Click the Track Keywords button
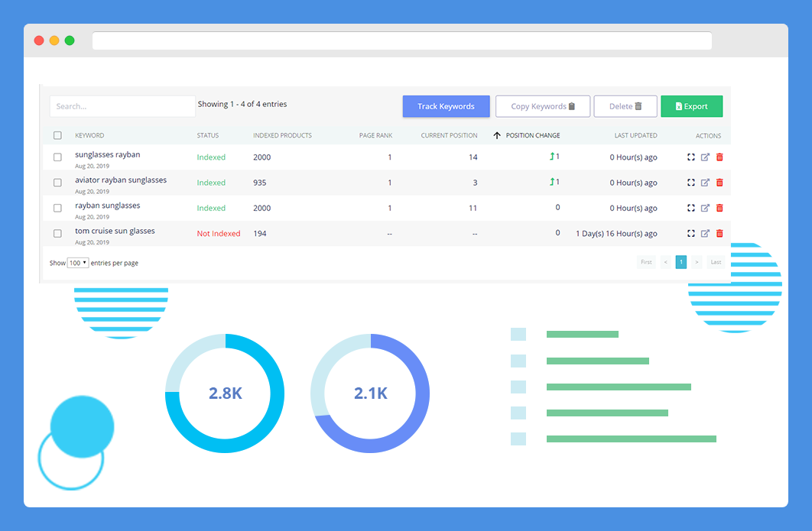 coord(446,106)
